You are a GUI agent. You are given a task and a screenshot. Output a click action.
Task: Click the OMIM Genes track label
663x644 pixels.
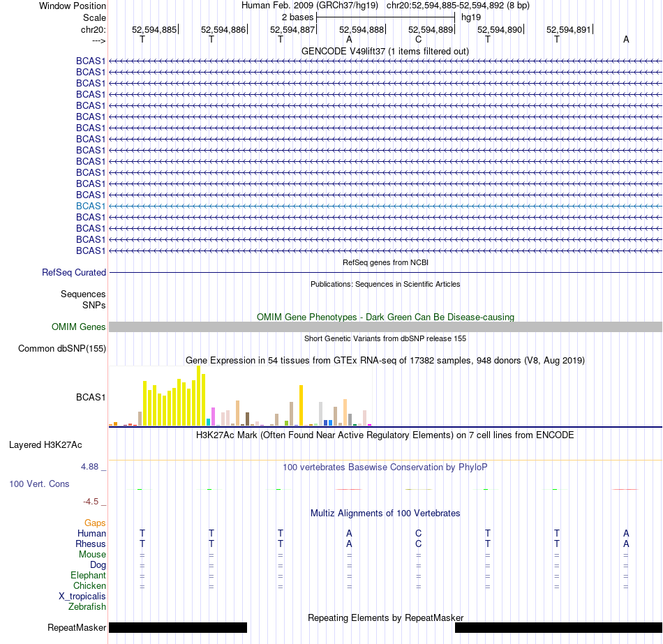tap(78, 327)
